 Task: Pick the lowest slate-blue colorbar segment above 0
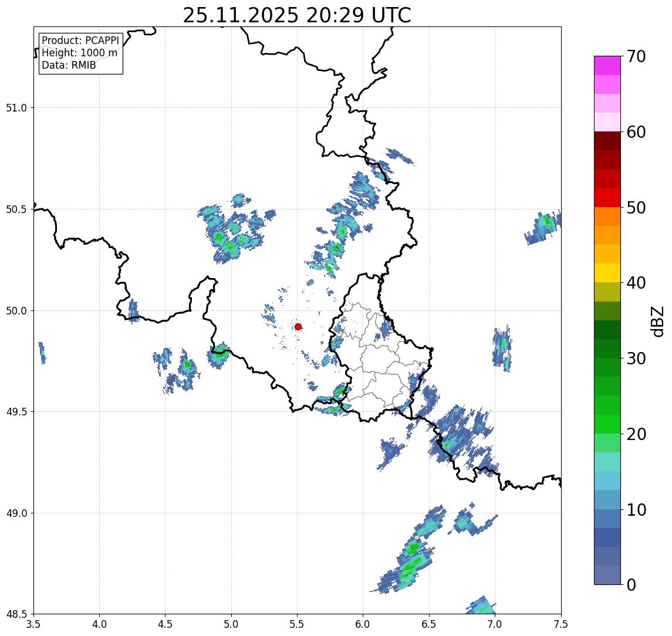click(x=607, y=575)
